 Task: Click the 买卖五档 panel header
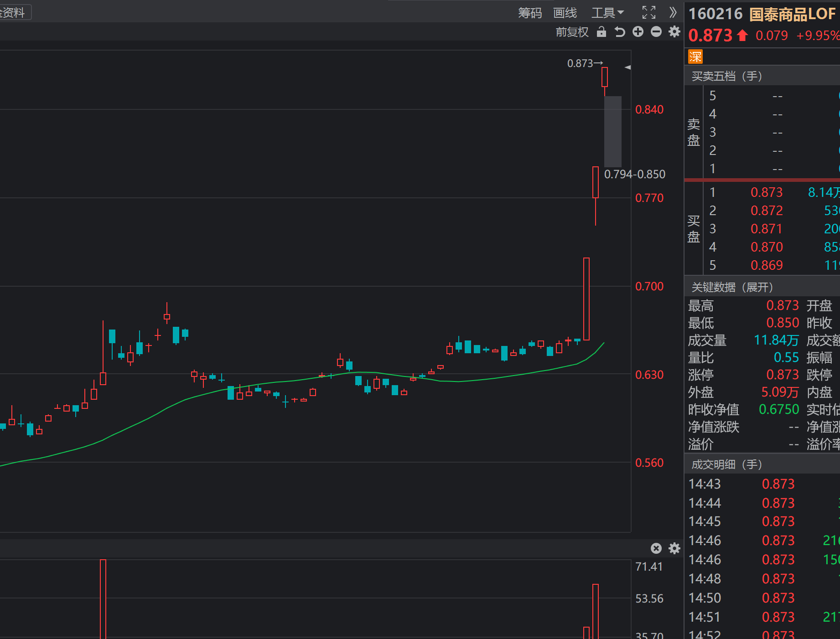point(726,76)
